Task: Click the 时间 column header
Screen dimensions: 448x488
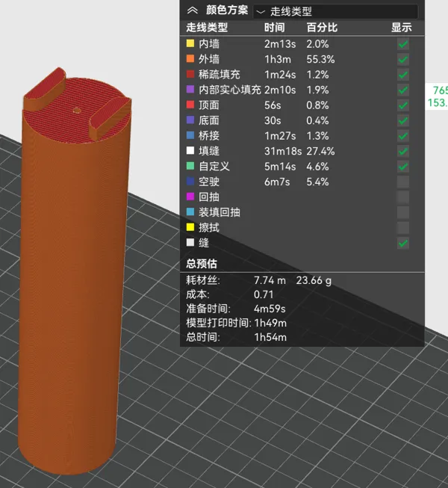Action: point(275,28)
